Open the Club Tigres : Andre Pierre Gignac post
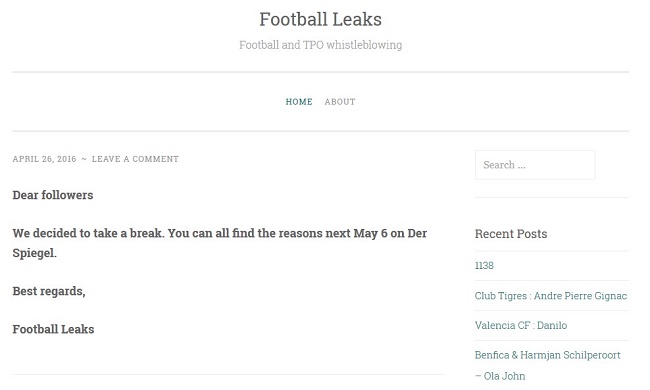Screen dimensions: 650x390 [551, 296]
